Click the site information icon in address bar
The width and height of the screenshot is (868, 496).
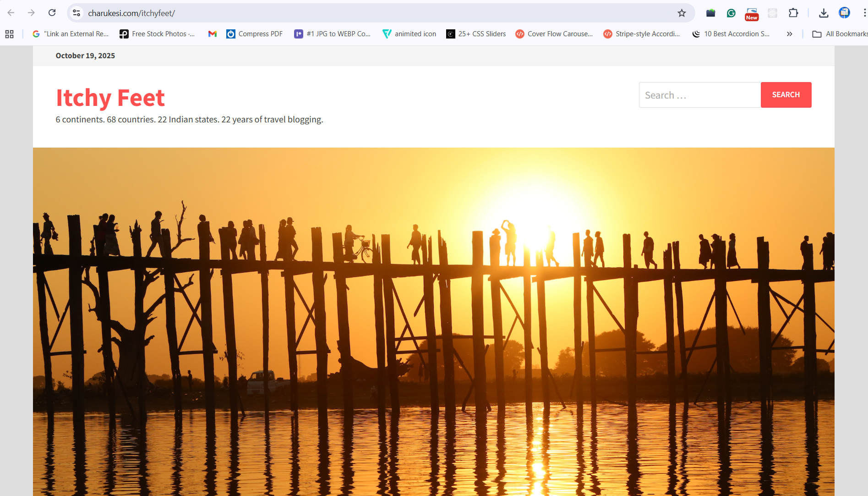coord(76,13)
